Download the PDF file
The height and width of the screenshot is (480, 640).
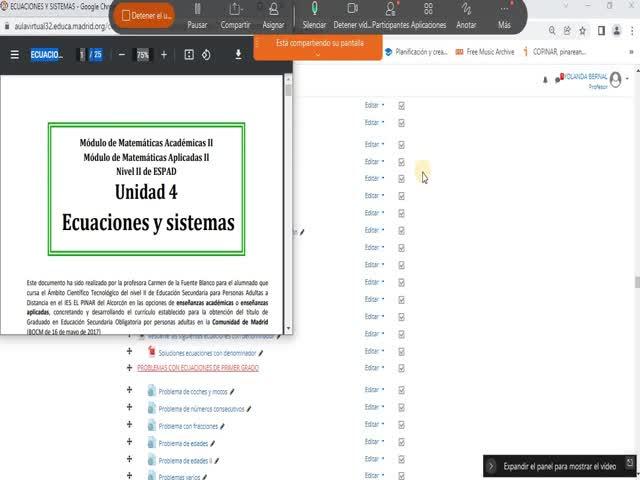[238, 55]
